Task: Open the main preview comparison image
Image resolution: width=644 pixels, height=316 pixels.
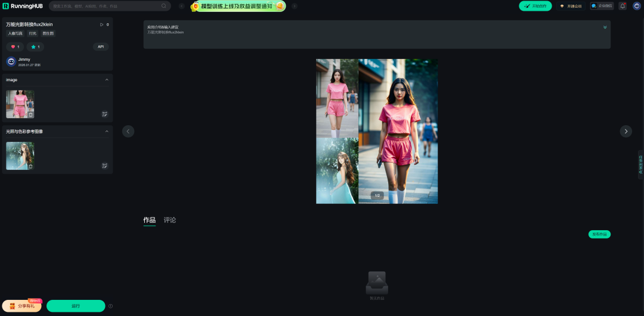Action: point(377,132)
